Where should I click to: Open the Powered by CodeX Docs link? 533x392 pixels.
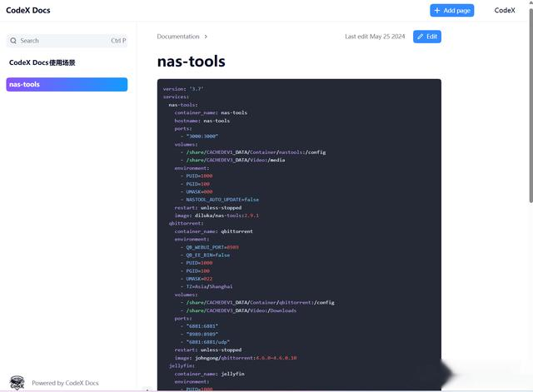(x=65, y=383)
